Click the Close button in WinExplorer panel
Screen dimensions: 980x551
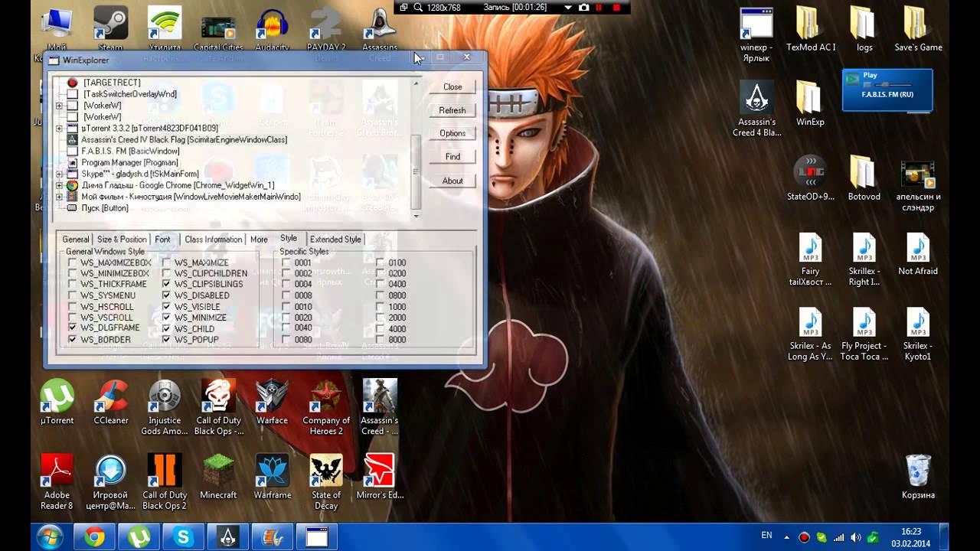(x=452, y=86)
